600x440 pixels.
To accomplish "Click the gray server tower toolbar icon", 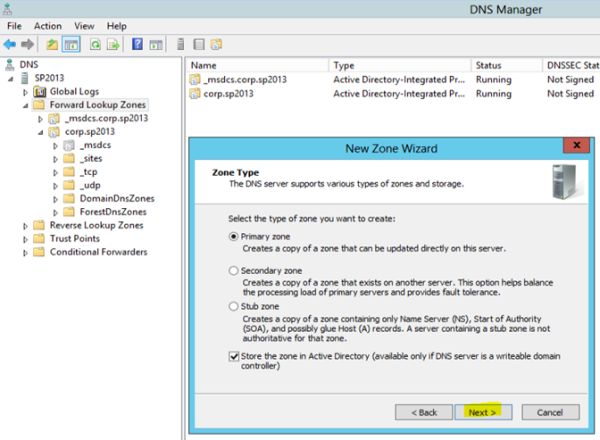I will tap(181, 44).
